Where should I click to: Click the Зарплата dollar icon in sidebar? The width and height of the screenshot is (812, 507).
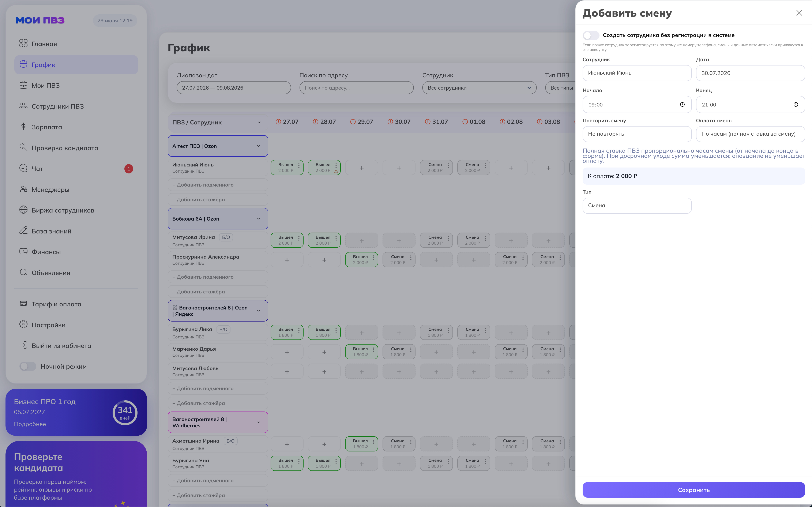point(23,127)
